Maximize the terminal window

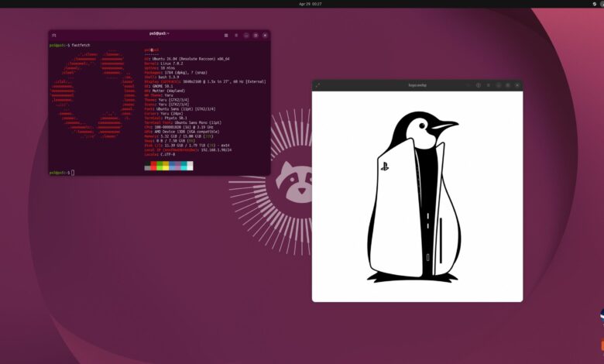[x=256, y=35]
